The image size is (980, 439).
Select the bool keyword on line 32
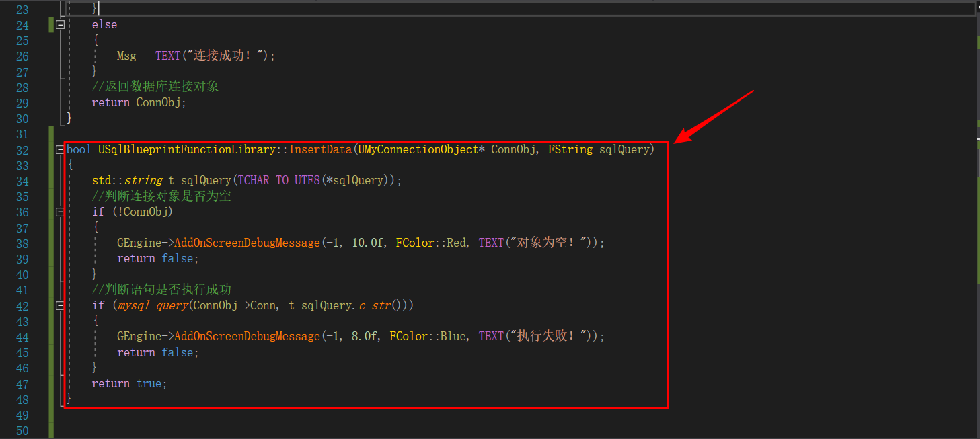point(78,149)
